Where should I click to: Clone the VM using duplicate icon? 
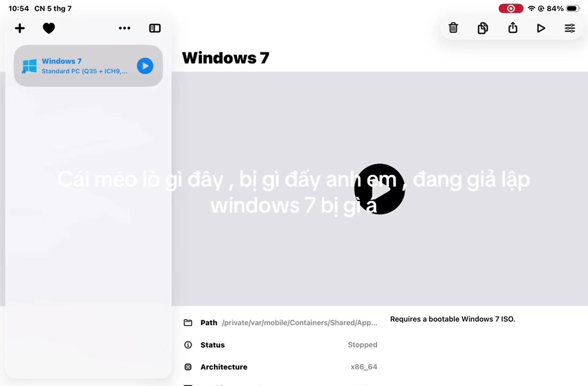tap(483, 28)
